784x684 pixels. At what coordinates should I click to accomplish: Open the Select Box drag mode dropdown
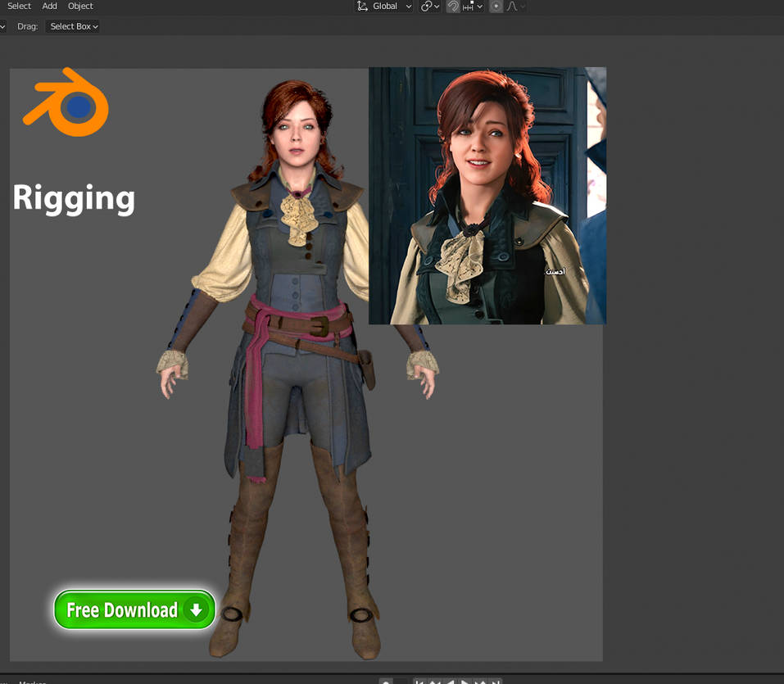[x=72, y=25]
